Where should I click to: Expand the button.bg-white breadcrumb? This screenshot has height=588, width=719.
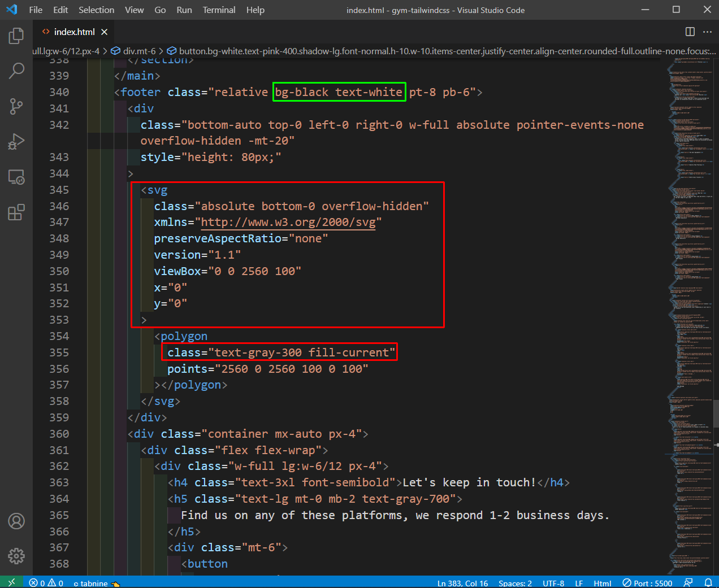pyautogui.click(x=442, y=51)
